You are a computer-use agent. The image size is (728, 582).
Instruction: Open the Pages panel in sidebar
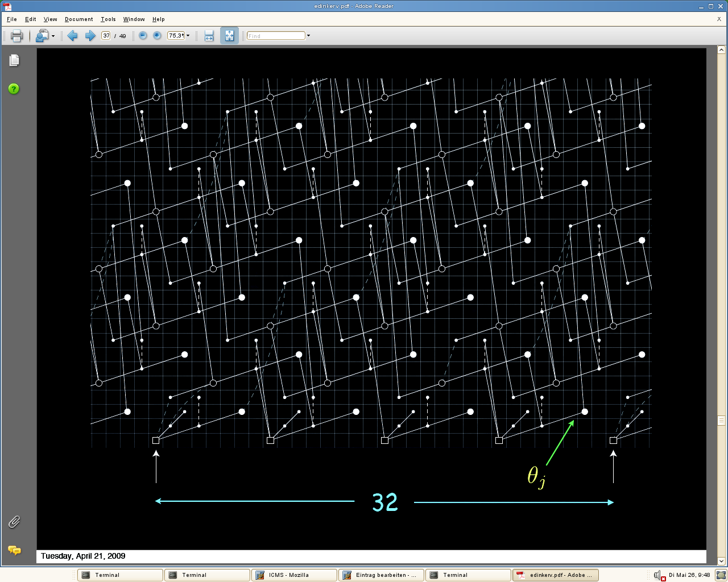[x=14, y=60]
